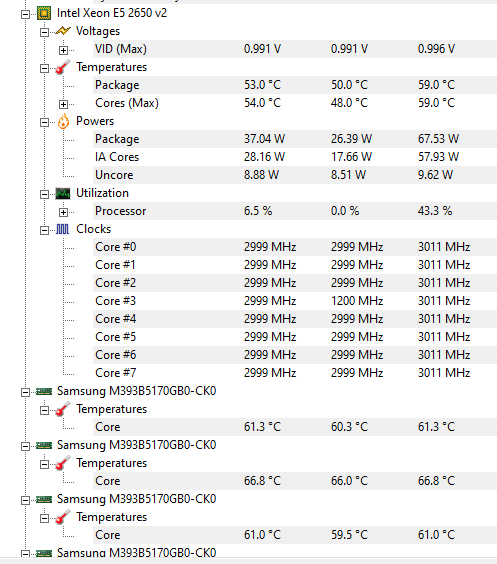Select the IA Cores power row
The image size is (497, 564).
[x=295, y=157]
